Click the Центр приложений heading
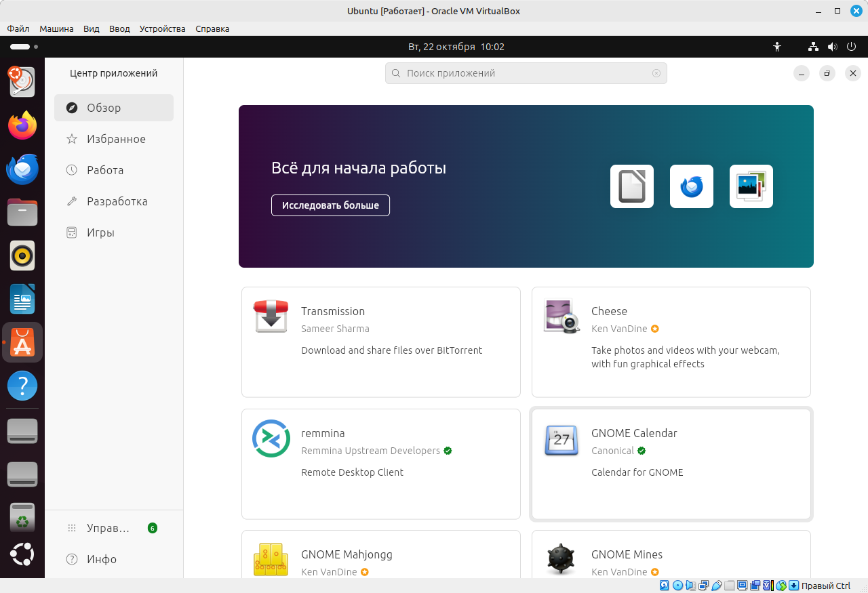The width and height of the screenshot is (868, 593). coord(114,73)
